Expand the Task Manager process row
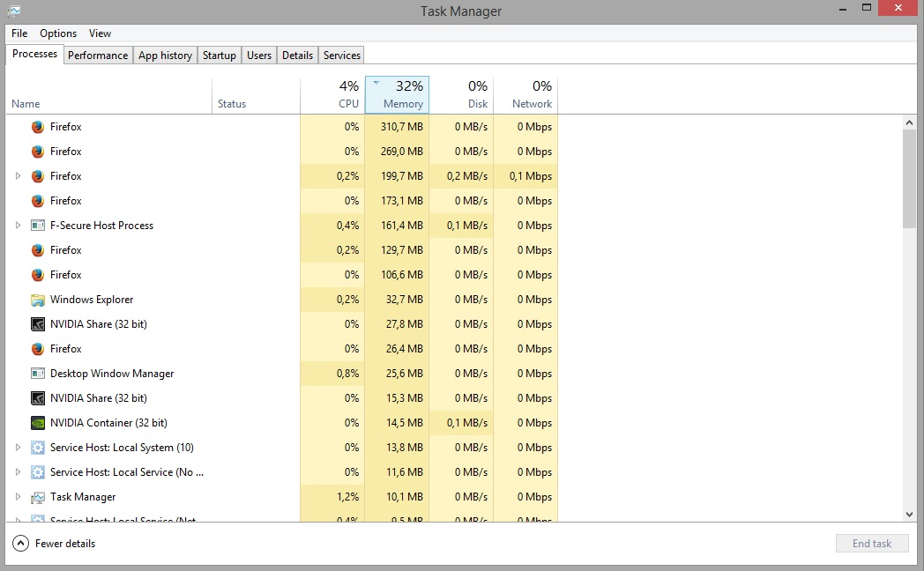Screen dimensions: 924x571 18,497
